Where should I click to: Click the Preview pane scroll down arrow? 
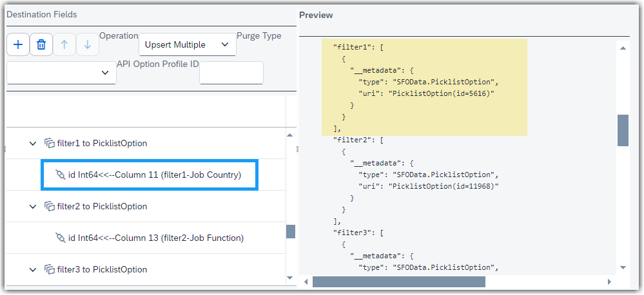pos(623,267)
